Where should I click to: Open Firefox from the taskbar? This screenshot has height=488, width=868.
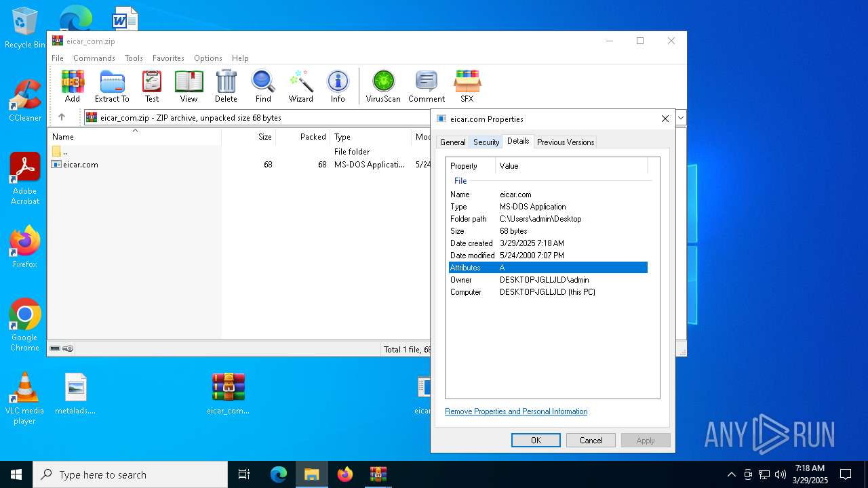pos(345,474)
